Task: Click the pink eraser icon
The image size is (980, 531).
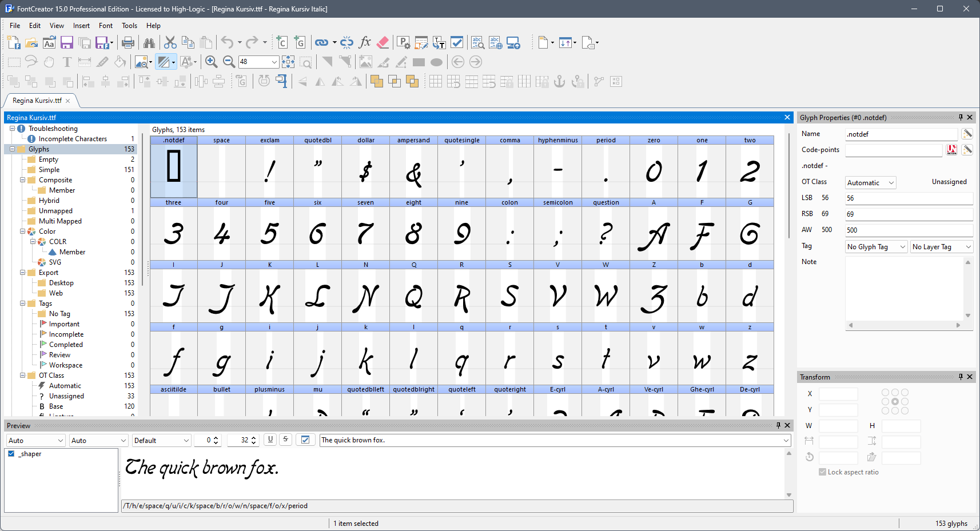Action: (x=383, y=42)
